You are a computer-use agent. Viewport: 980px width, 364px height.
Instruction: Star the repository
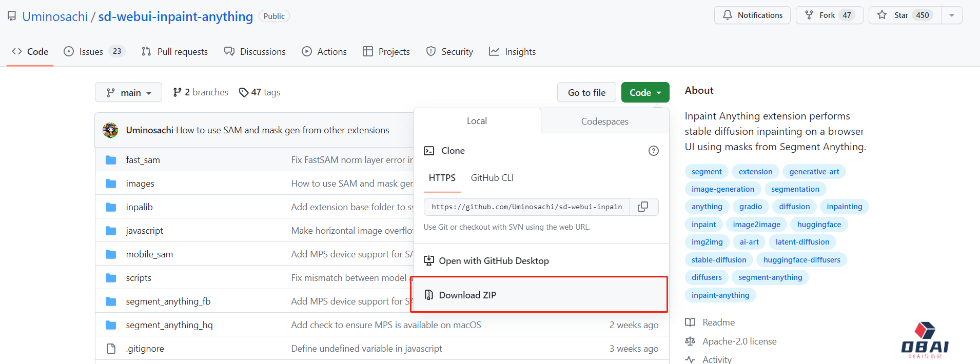click(905, 15)
